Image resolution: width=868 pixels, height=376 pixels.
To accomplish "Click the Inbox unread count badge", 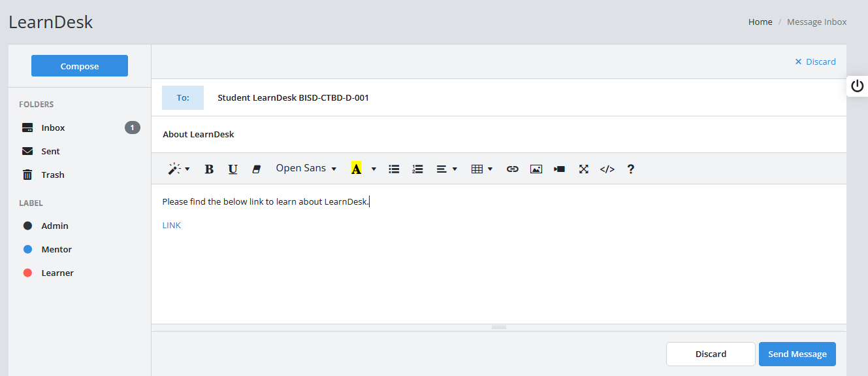I will pyautogui.click(x=133, y=128).
